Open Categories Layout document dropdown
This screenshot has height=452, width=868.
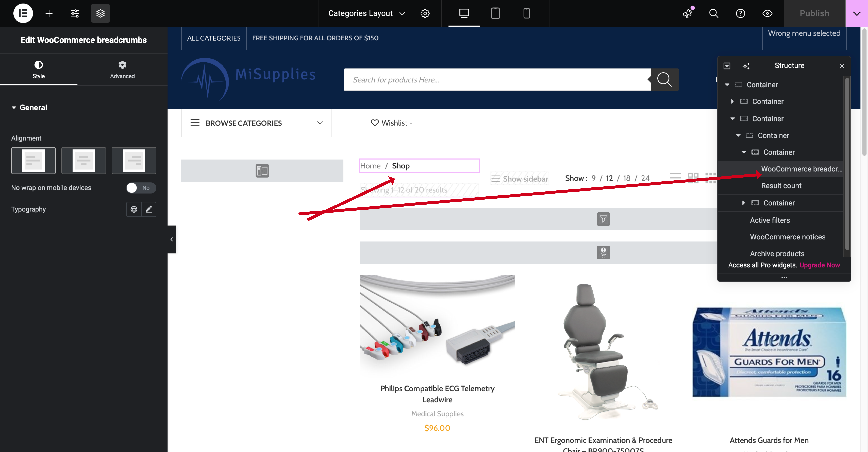[367, 13]
